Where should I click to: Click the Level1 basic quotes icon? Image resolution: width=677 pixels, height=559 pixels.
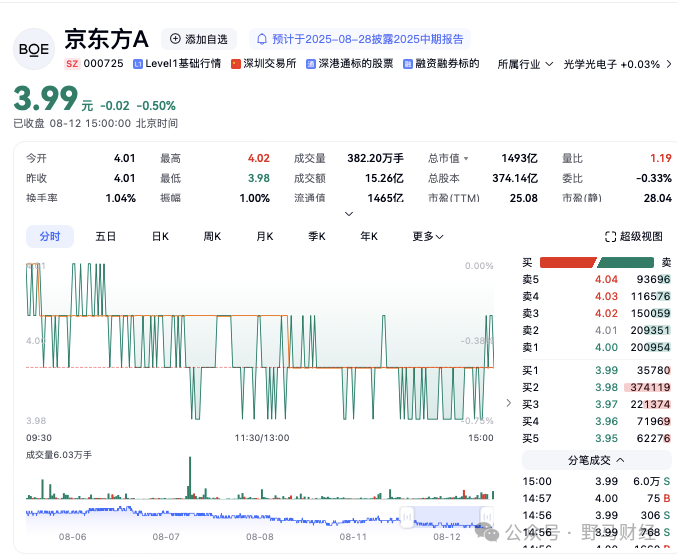click(138, 64)
